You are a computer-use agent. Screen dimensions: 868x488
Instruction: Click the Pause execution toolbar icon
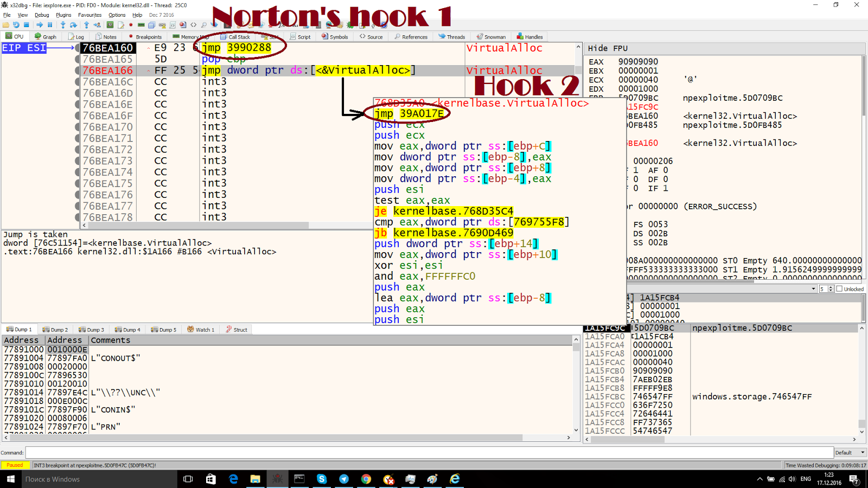tap(50, 25)
